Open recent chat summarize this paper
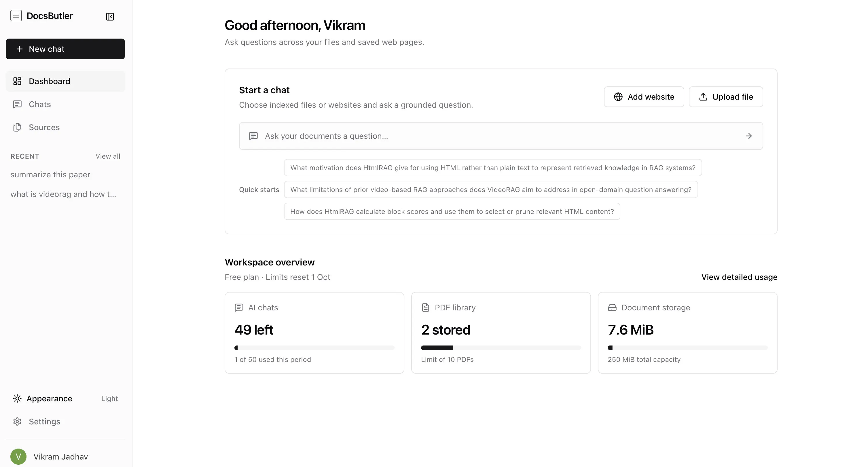The image size is (868, 467). pyautogui.click(x=51, y=174)
